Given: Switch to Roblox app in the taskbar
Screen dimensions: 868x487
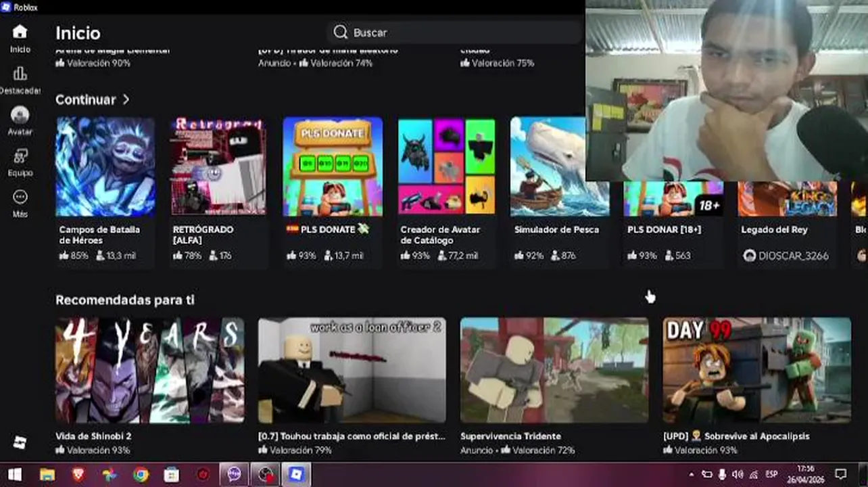Looking at the screenshot, I should [x=296, y=475].
